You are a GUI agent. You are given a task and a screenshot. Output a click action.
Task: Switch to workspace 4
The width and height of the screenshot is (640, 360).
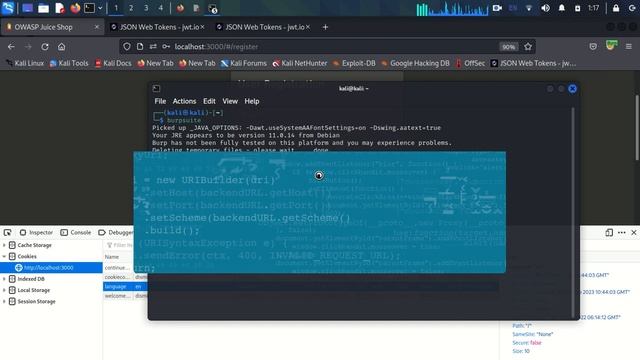tap(161, 8)
